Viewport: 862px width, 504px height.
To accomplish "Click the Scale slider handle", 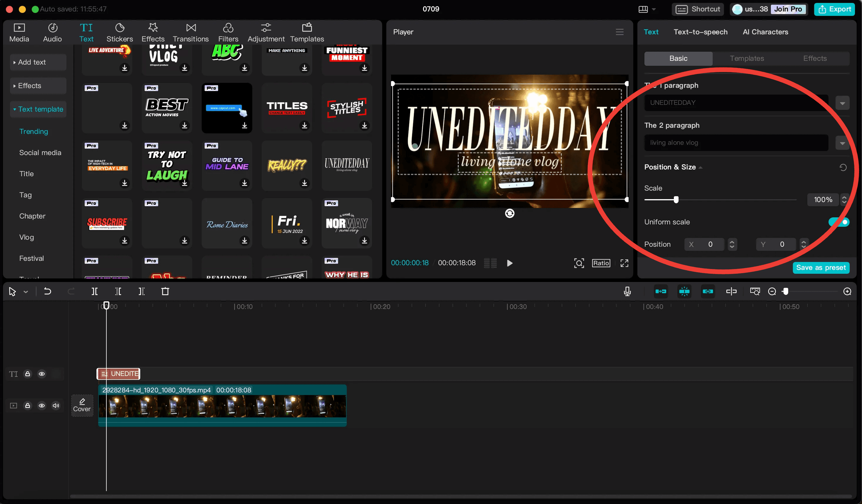I will pyautogui.click(x=676, y=199).
